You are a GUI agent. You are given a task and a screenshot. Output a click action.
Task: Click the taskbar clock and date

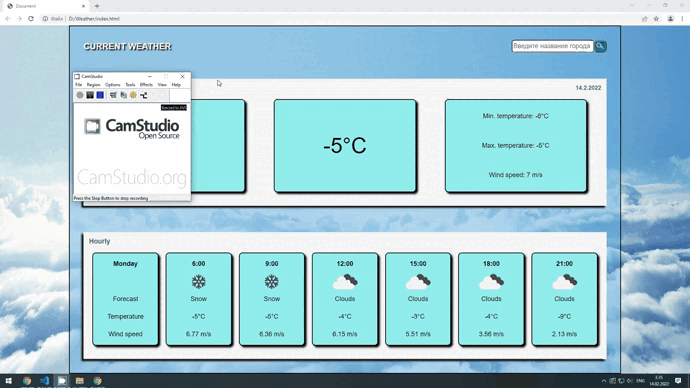pyautogui.click(x=659, y=381)
